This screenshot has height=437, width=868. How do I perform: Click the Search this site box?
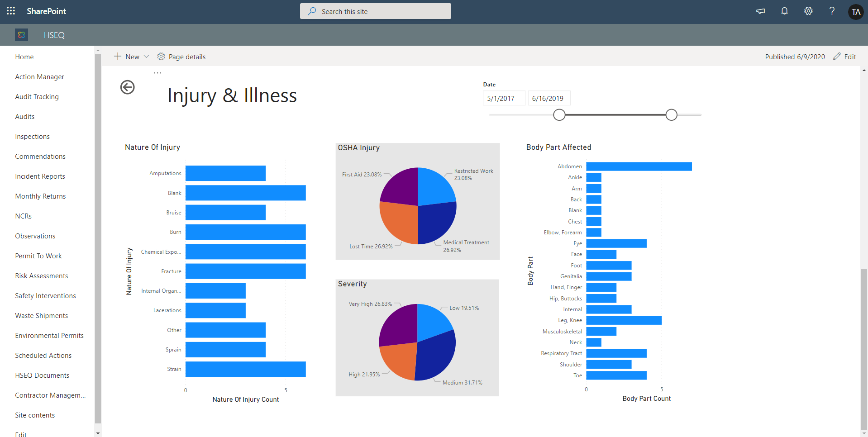[376, 11]
